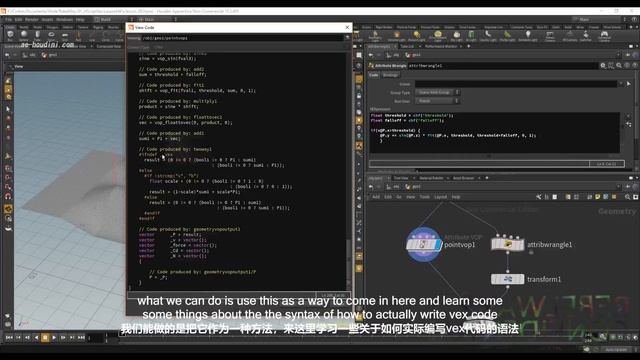Open the File menu
Screen dimensions: 640x360
pos(9,19)
